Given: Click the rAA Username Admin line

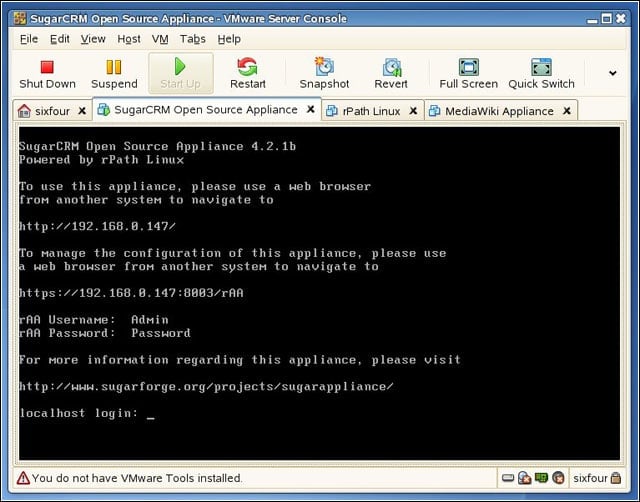Looking at the screenshot, I should (94, 320).
